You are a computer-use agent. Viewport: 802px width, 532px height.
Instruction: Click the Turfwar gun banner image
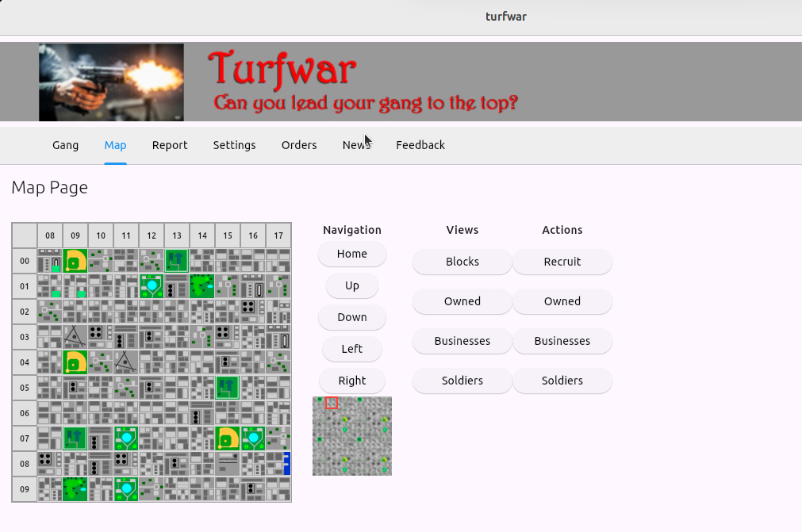click(x=111, y=82)
